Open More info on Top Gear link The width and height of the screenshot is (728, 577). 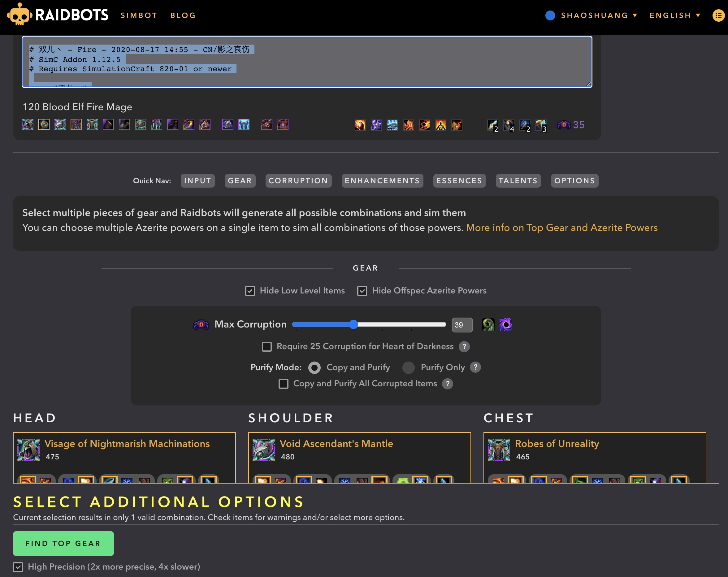pos(561,228)
